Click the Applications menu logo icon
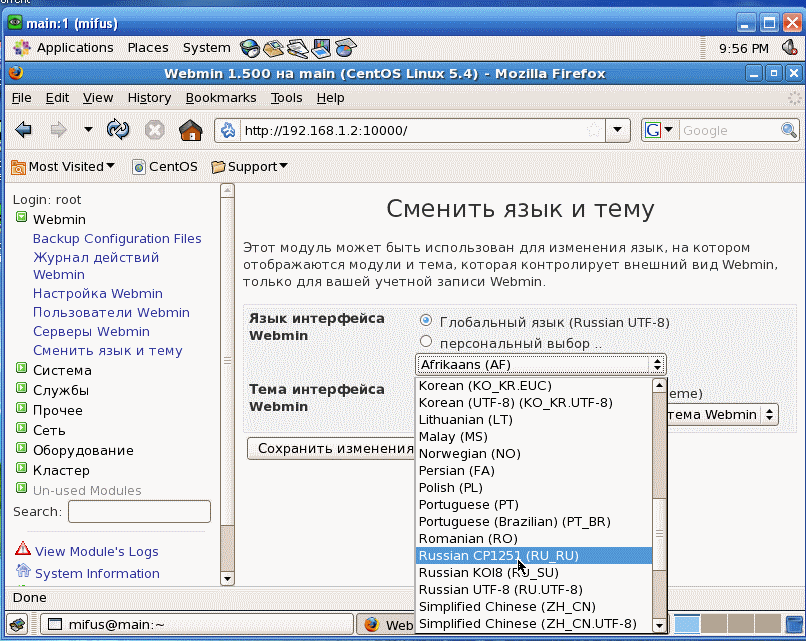The height and width of the screenshot is (641, 806). pos(22,48)
